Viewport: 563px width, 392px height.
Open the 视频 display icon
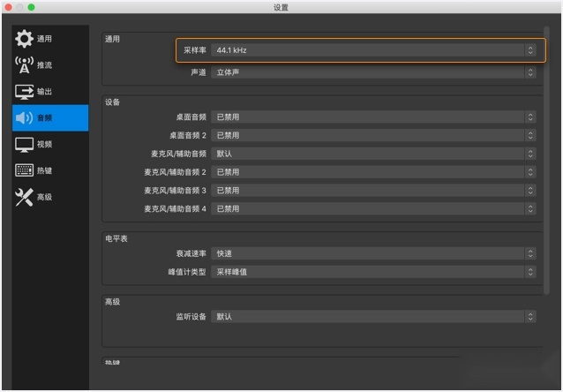coord(24,144)
